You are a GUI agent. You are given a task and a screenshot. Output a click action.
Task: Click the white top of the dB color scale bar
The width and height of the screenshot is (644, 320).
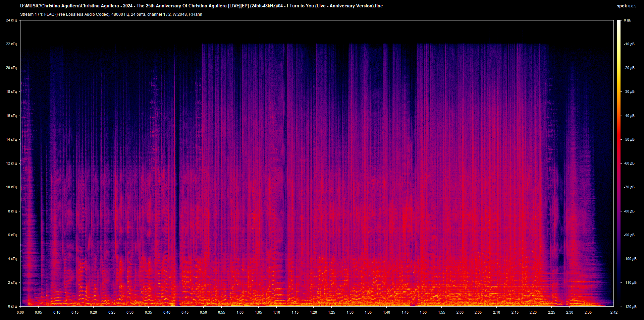click(x=619, y=22)
